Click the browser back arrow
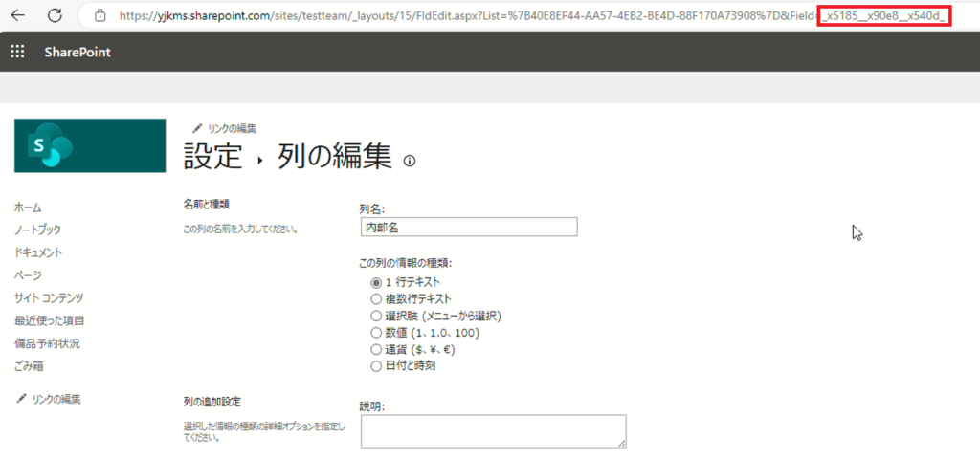Image resolution: width=980 pixels, height=460 pixels. (x=18, y=15)
